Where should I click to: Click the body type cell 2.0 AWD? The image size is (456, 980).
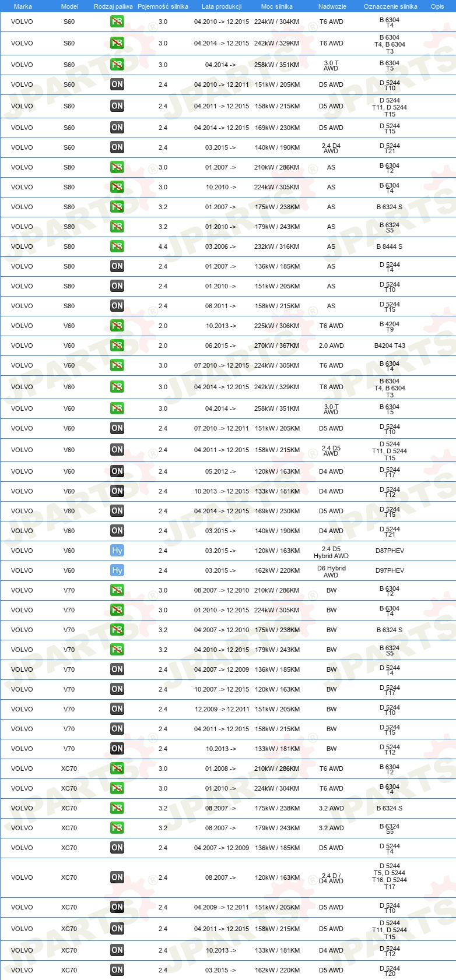click(331, 346)
